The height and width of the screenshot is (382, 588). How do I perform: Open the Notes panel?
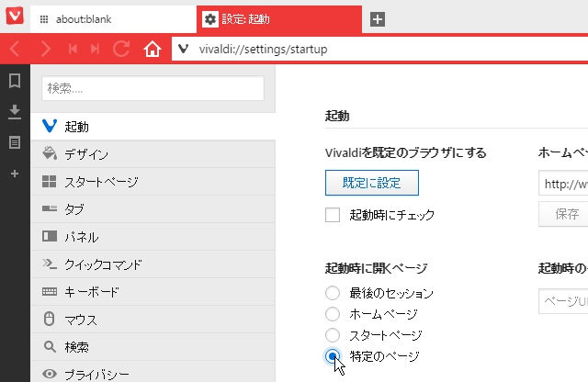(x=15, y=142)
